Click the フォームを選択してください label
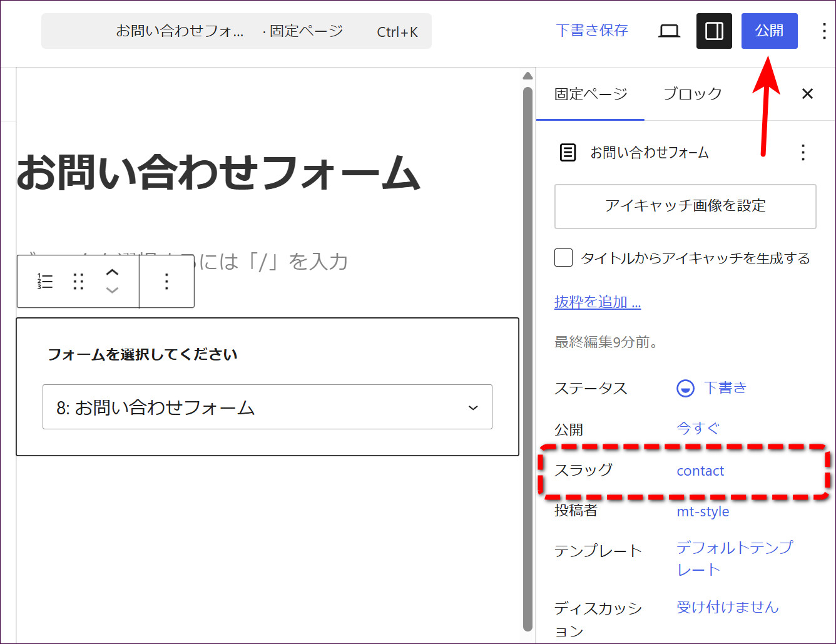Image resolution: width=836 pixels, height=644 pixels. pyautogui.click(x=143, y=355)
